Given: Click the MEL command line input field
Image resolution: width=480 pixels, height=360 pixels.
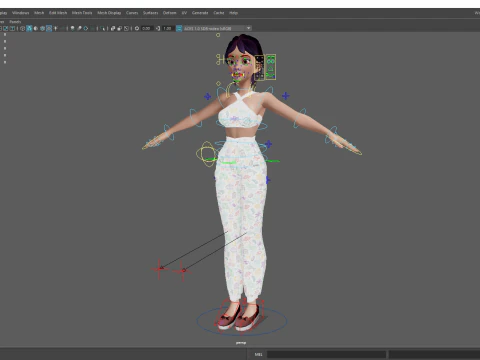Looking at the screenshot, I should tap(327, 354).
